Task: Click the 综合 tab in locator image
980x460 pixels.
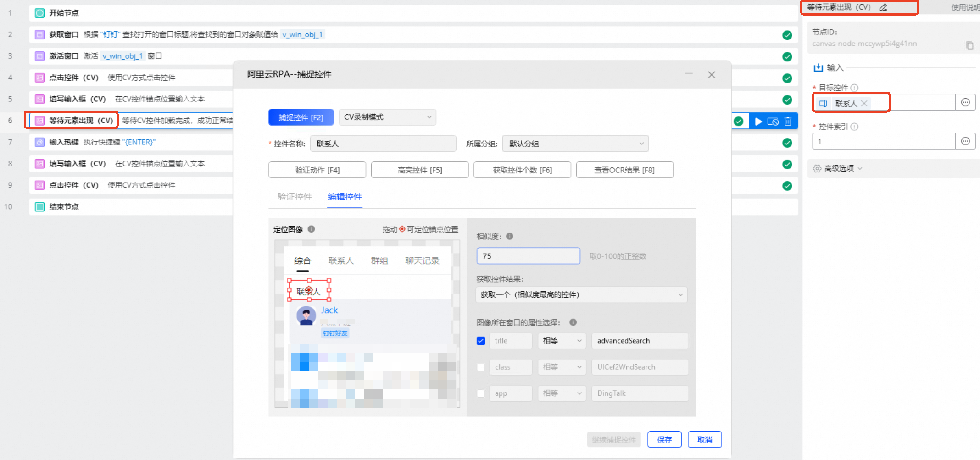Action: point(302,261)
